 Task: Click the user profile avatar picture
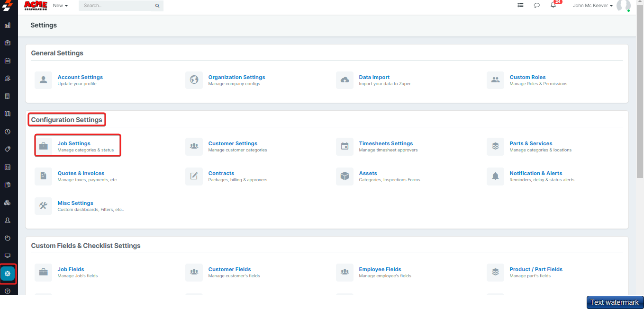tap(623, 6)
